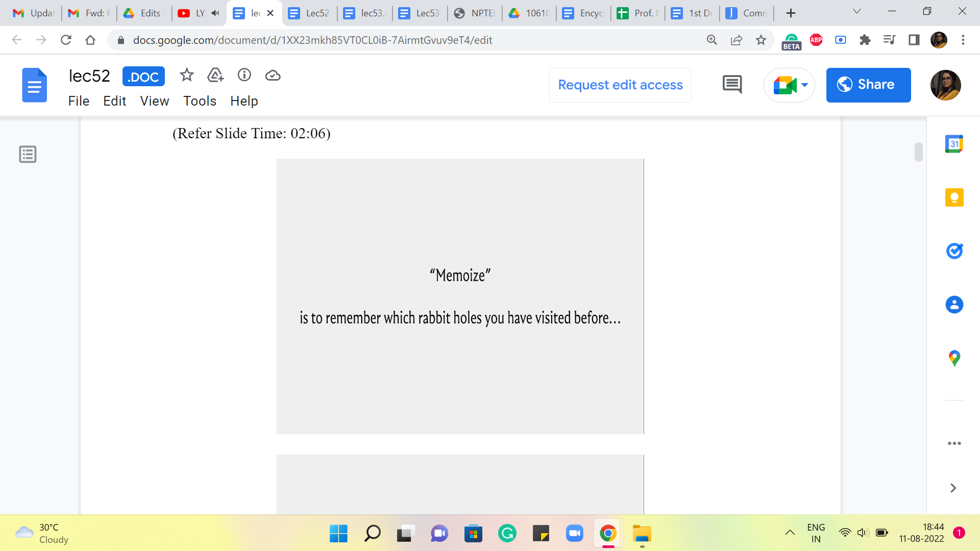Open document info icon next to title
980x551 pixels.
pos(244,76)
